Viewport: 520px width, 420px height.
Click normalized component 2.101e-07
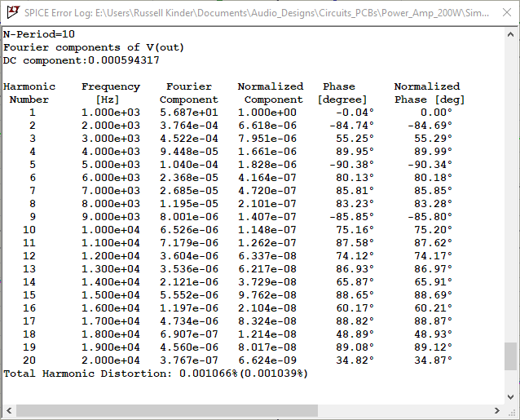tap(267, 204)
